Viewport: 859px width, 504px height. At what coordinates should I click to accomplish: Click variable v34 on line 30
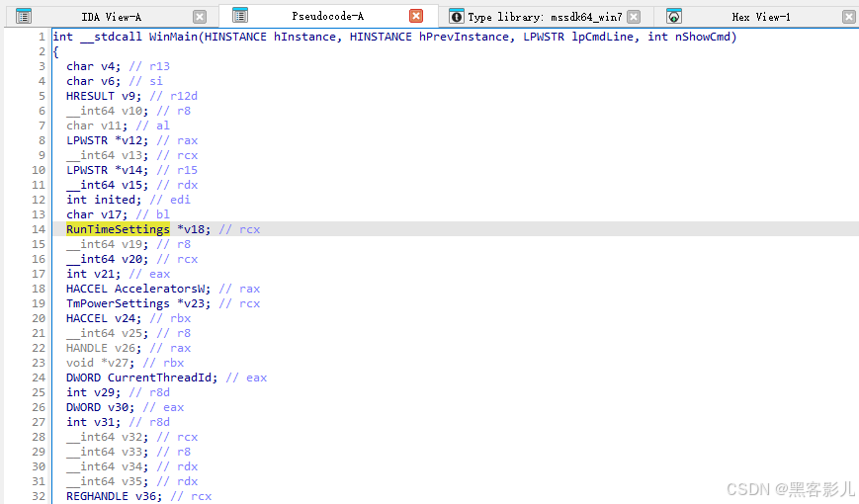coord(134,465)
